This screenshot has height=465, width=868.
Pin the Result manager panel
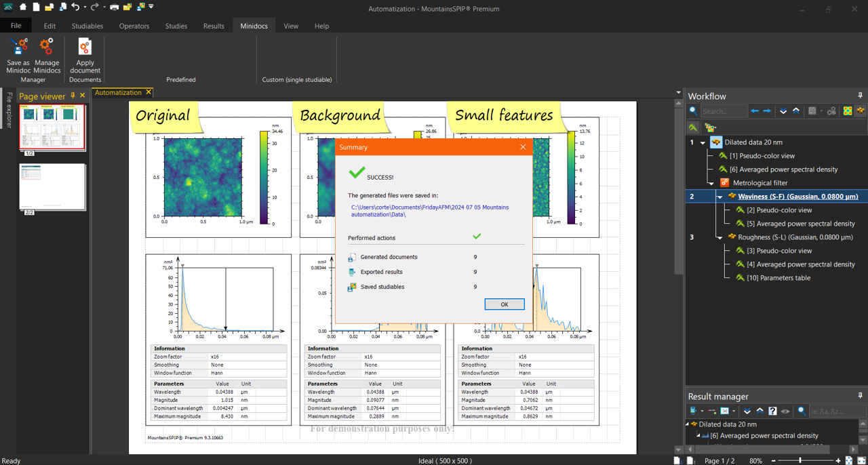click(860, 396)
